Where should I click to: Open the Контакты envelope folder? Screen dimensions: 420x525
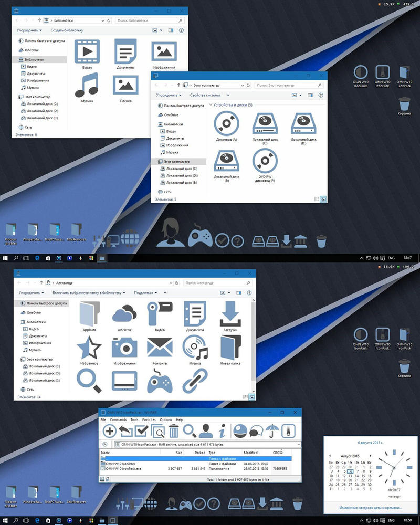[160, 349]
